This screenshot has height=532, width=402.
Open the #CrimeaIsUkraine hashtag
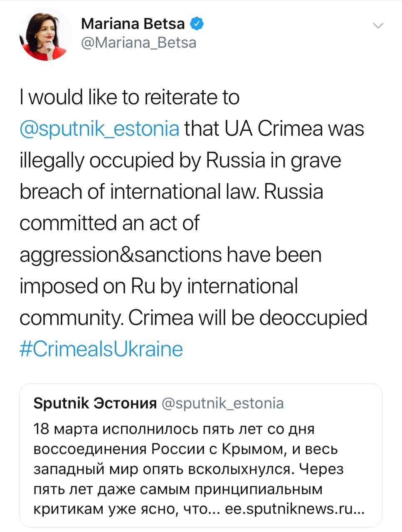click(101, 348)
